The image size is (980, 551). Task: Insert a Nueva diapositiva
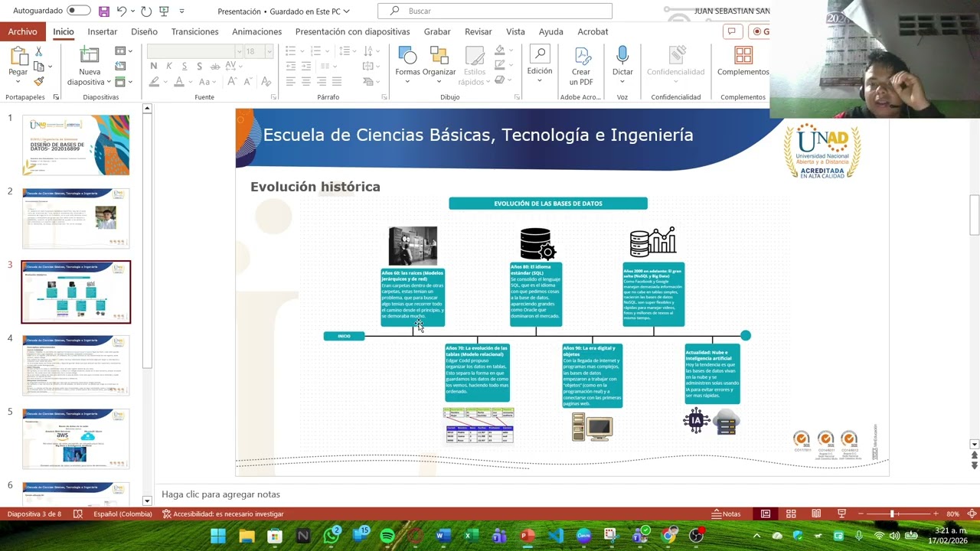[90, 67]
